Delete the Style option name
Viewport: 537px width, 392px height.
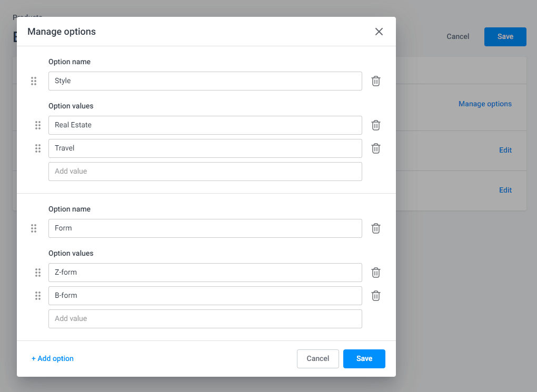375,81
